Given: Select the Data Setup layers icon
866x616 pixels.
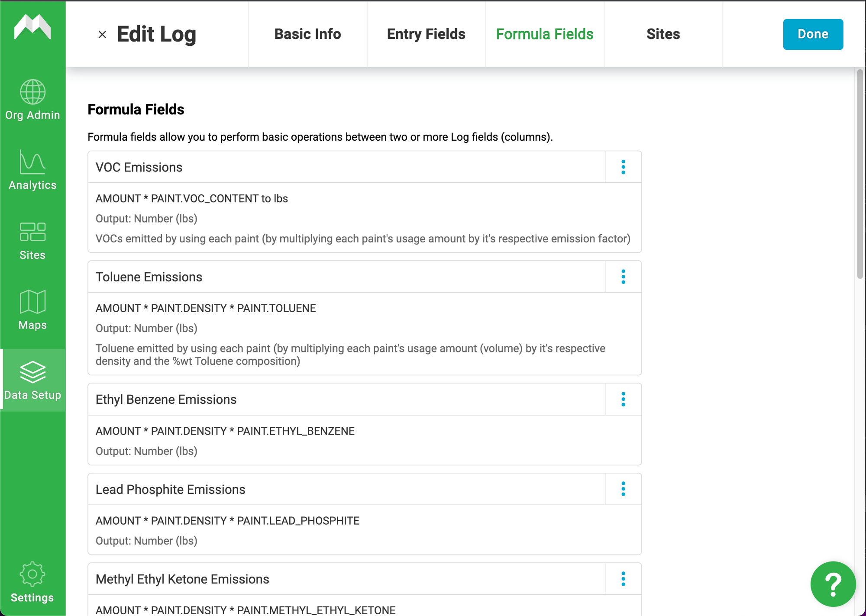Looking at the screenshot, I should tap(32, 372).
